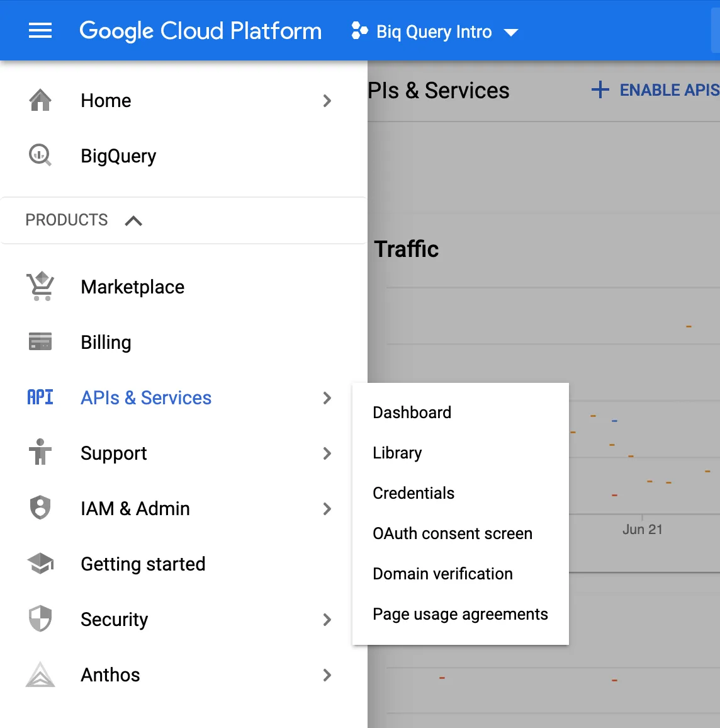Go to Home in the sidebar
Screen dimensions: 720x728
(x=106, y=101)
